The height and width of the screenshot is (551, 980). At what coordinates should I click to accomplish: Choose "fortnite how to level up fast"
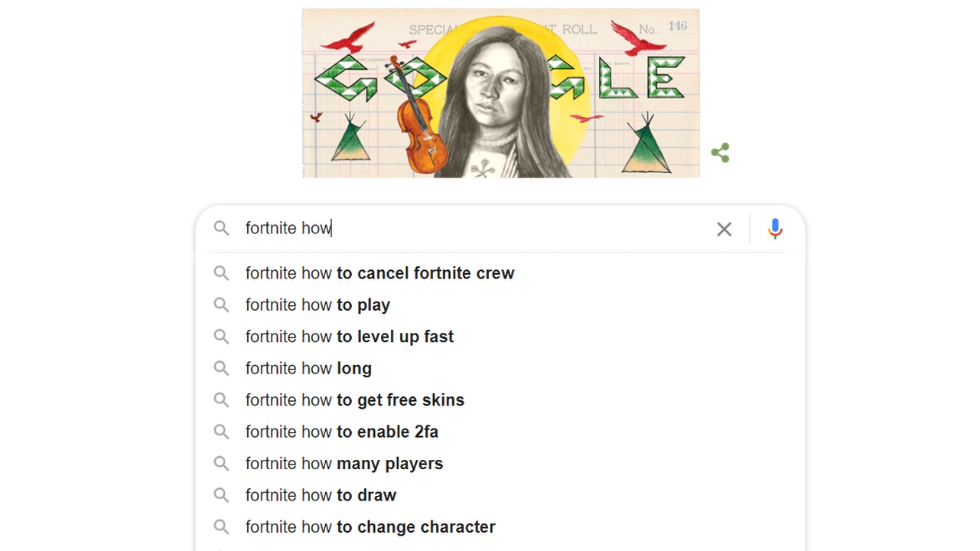pyautogui.click(x=350, y=337)
